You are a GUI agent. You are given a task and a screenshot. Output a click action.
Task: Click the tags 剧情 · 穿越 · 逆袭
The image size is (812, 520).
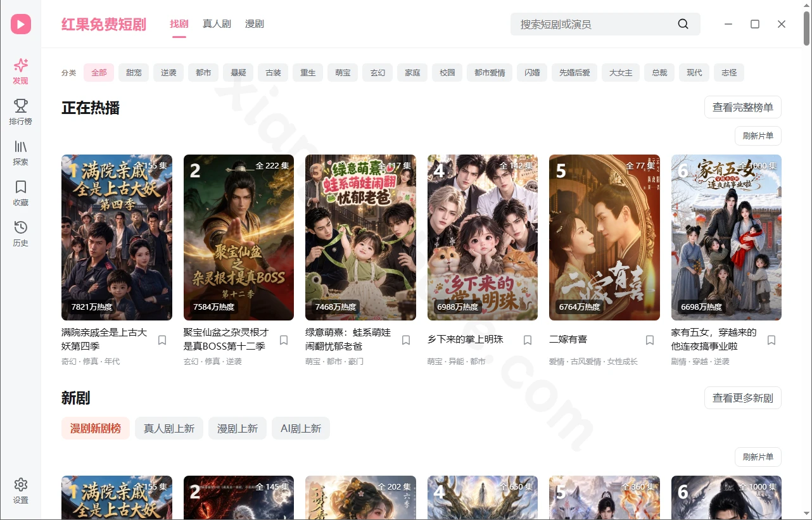[701, 362]
